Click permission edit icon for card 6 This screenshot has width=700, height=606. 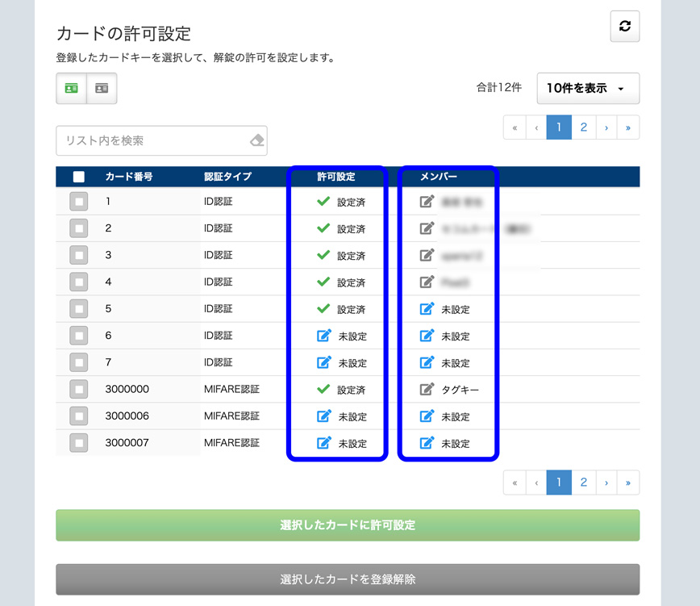pyautogui.click(x=324, y=336)
